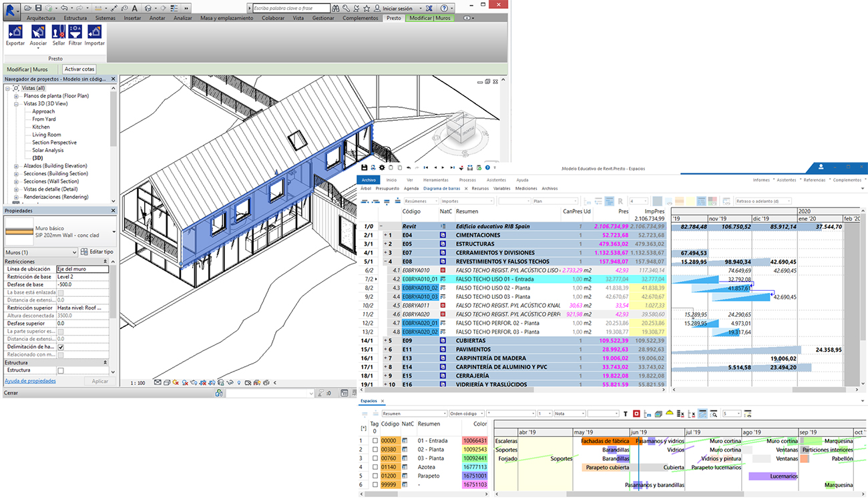The image size is (868, 499).
Task: Expand the Secciones (Wall Section) node
Action: tap(16, 181)
